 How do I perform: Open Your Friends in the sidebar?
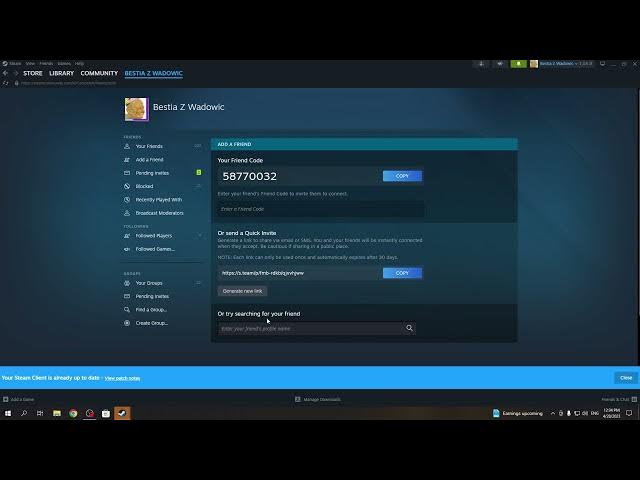[149, 146]
